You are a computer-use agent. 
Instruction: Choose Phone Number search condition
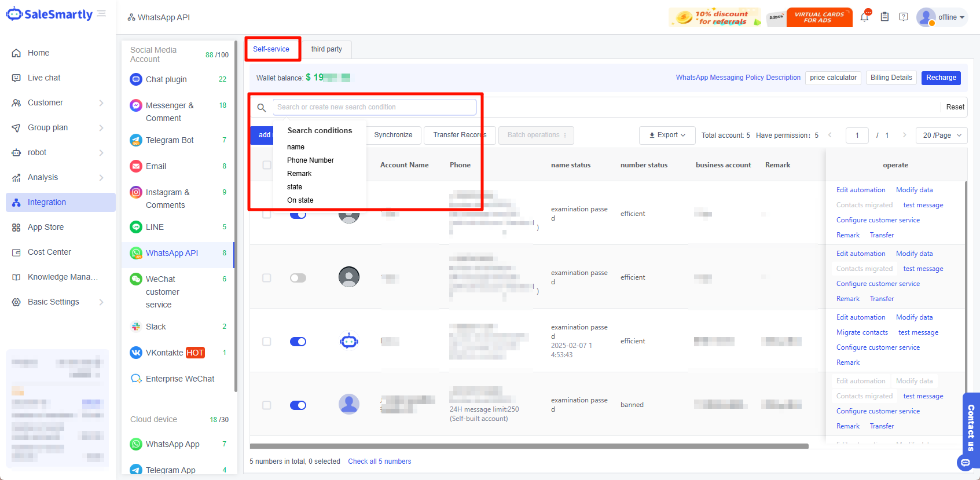[x=310, y=160]
